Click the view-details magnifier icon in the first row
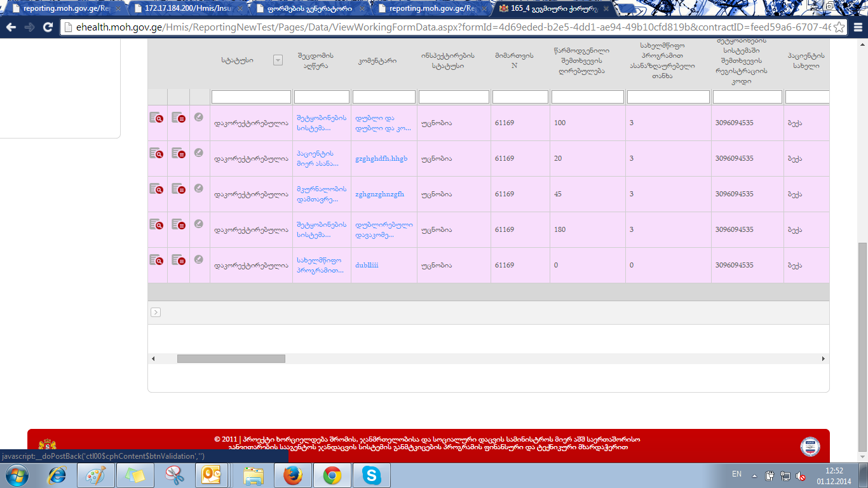Image resolution: width=868 pixels, height=488 pixels. click(156, 118)
